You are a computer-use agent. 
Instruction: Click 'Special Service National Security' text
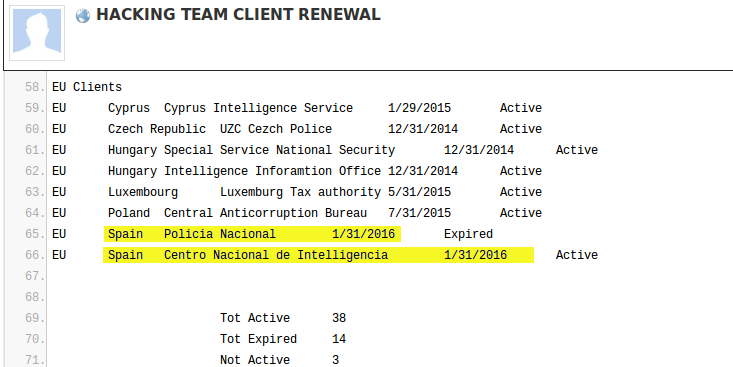[x=280, y=150]
